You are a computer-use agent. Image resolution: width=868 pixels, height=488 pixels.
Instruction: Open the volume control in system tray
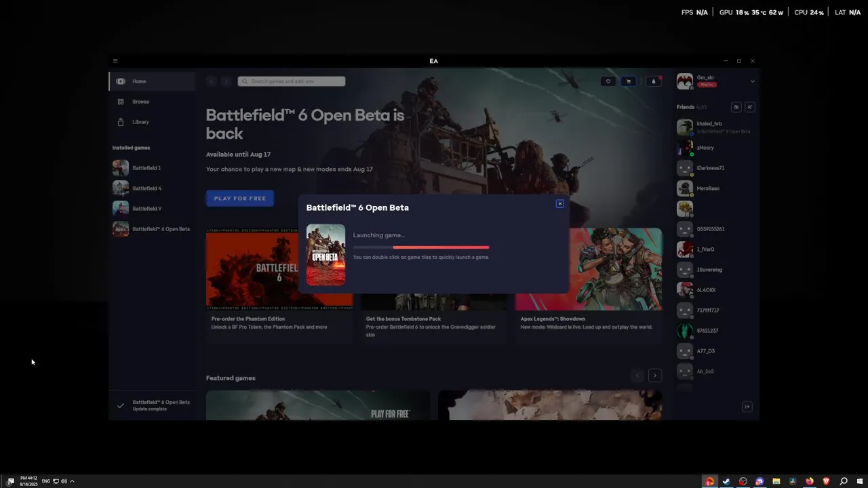[64, 481]
